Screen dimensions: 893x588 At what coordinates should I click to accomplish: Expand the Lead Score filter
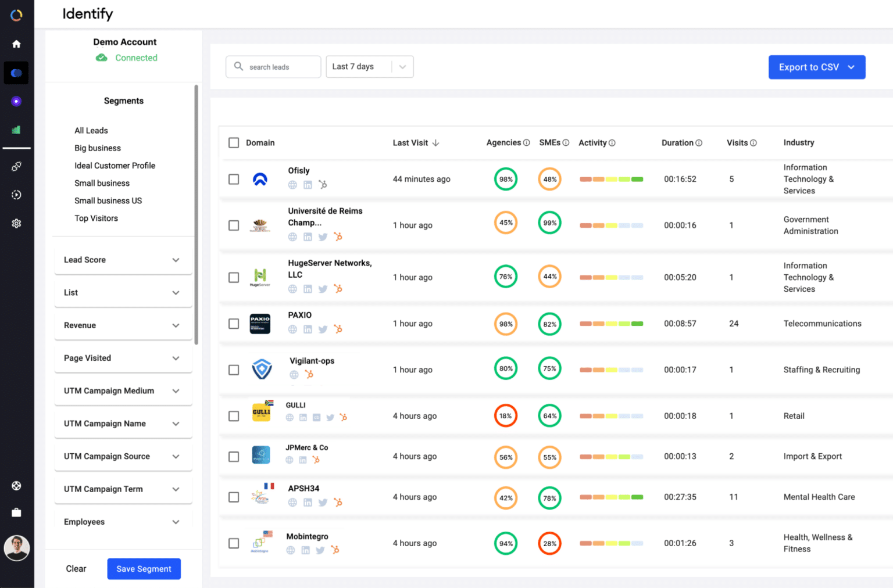pyautogui.click(x=123, y=260)
